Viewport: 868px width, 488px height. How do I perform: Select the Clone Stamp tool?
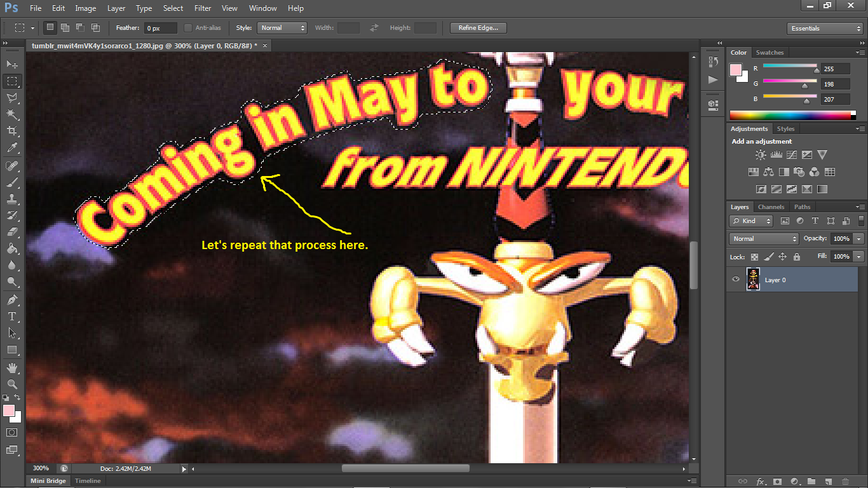tap(12, 199)
